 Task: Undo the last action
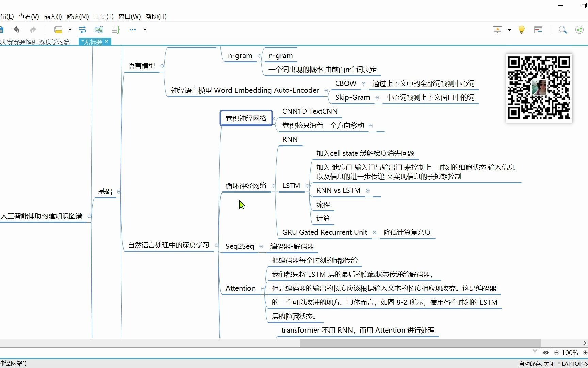(x=16, y=30)
